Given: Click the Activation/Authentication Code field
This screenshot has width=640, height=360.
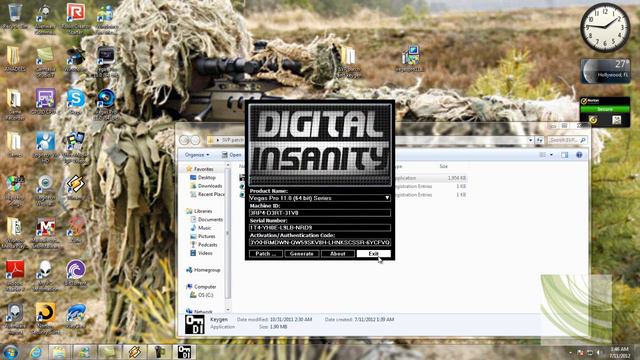Looking at the screenshot, I should [x=320, y=242].
